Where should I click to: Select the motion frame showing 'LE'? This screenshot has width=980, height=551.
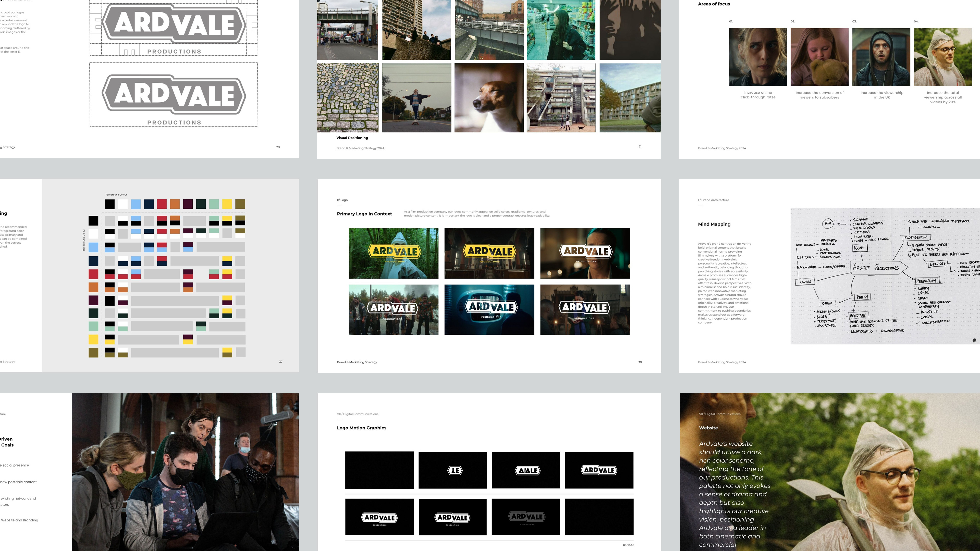(x=453, y=470)
